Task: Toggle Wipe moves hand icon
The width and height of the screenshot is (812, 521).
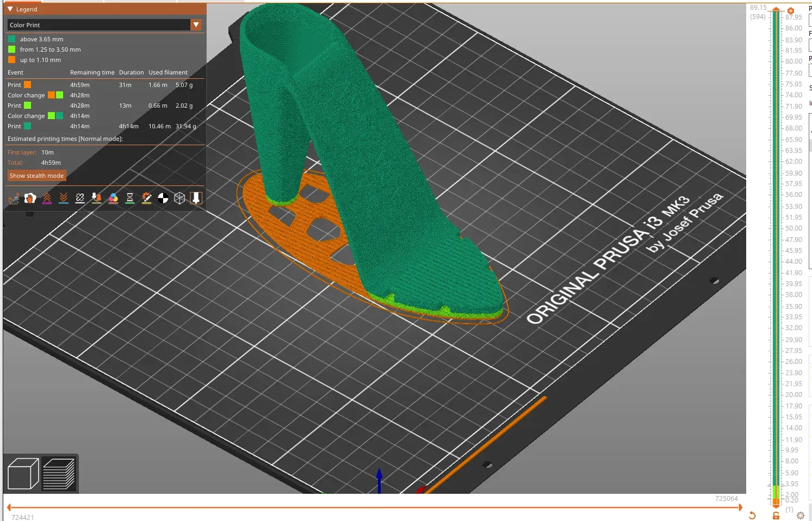Action: tap(30, 199)
